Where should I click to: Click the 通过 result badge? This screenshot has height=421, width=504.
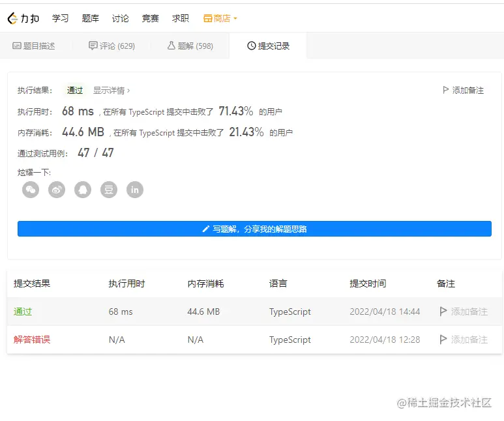coord(75,91)
